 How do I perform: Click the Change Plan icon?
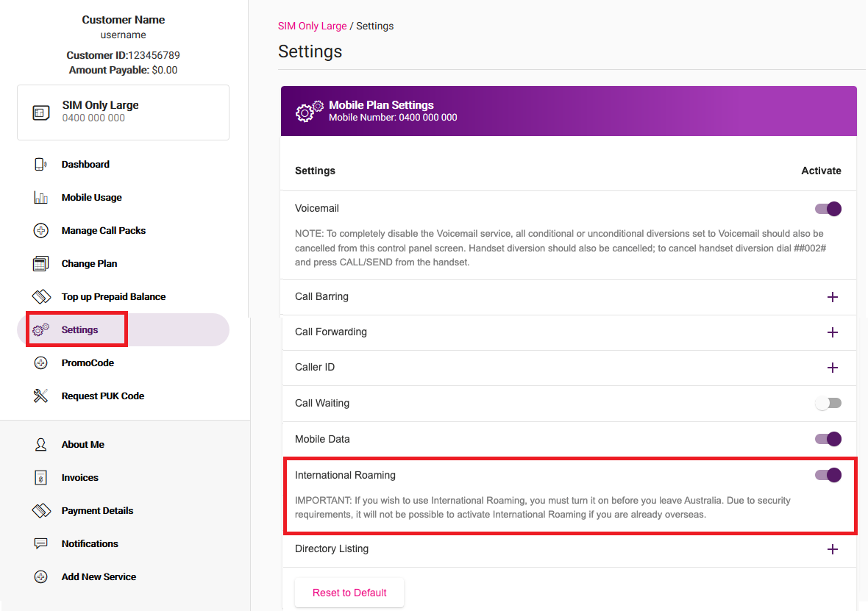coord(40,264)
